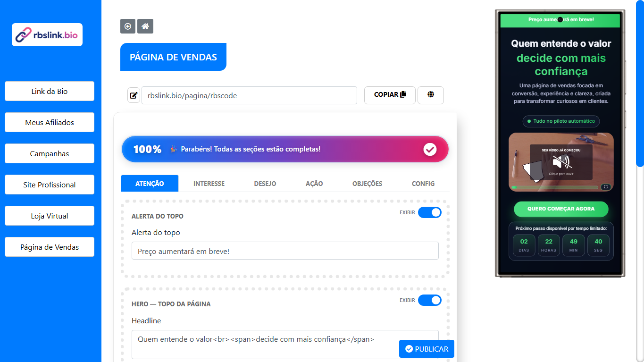Click the fullscreen icon on the video preview
This screenshot has width=644, height=362.
(x=606, y=187)
